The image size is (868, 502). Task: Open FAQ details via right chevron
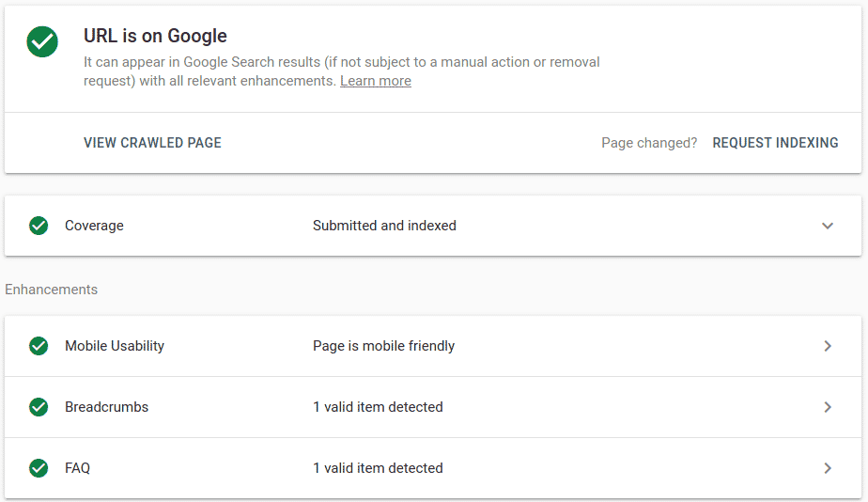pyautogui.click(x=828, y=468)
